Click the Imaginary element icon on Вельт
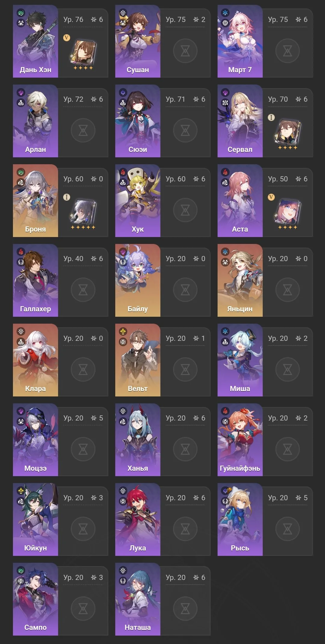 pos(123,332)
